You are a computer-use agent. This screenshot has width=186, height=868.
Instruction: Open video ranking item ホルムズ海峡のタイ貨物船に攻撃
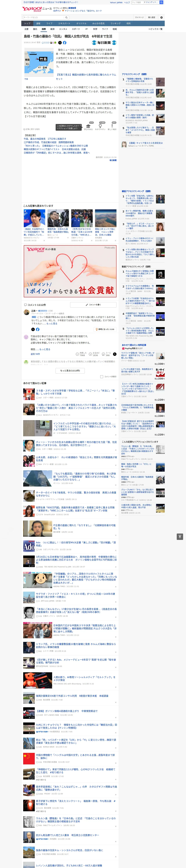pyautogui.click(x=139, y=273)
